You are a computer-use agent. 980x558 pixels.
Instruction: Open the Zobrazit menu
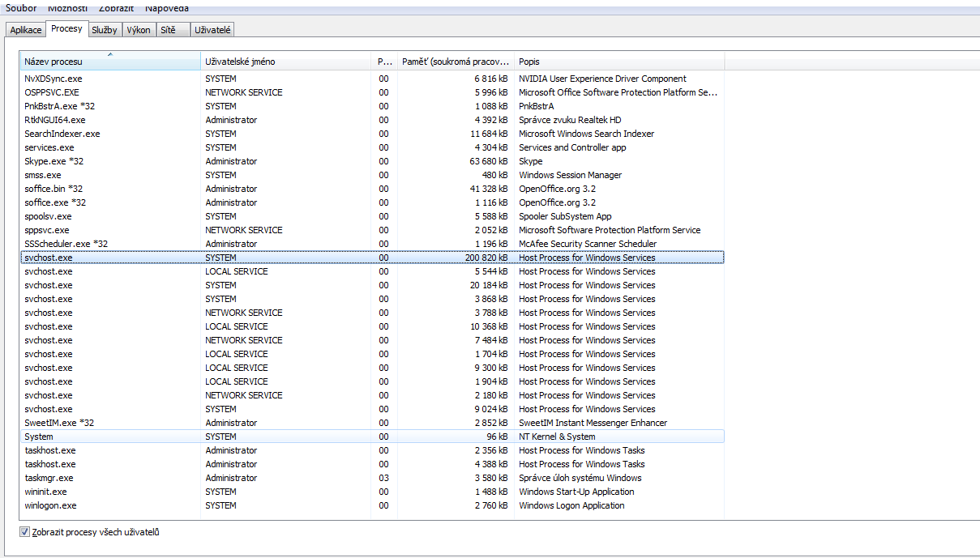(117, 7)
